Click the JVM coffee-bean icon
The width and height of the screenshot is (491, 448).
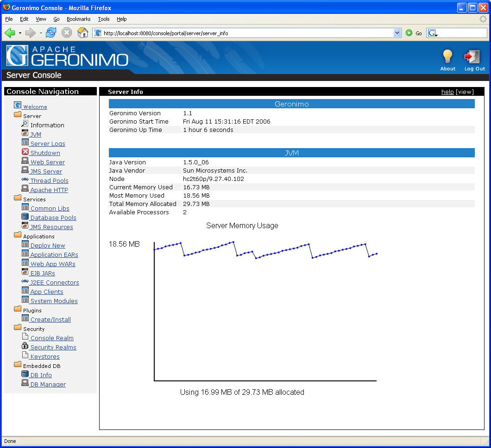[25, 133]
